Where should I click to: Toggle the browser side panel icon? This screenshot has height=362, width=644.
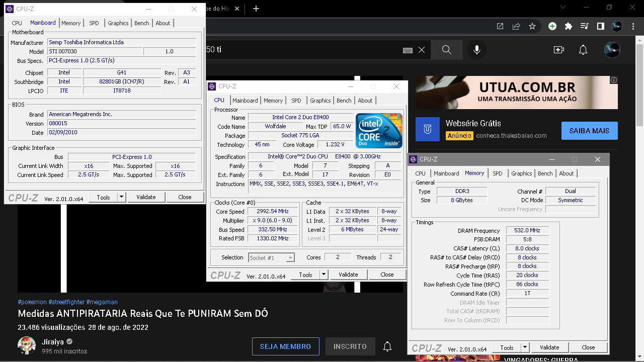601,26
